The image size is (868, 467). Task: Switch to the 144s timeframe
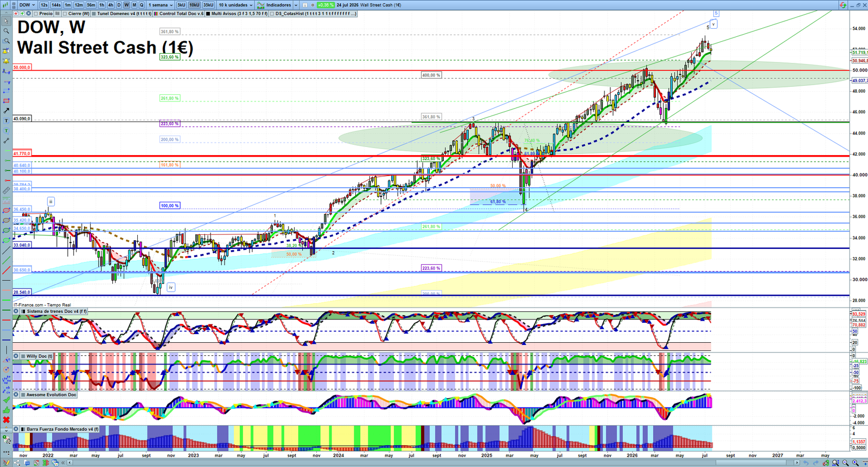[x=56, y=5]
